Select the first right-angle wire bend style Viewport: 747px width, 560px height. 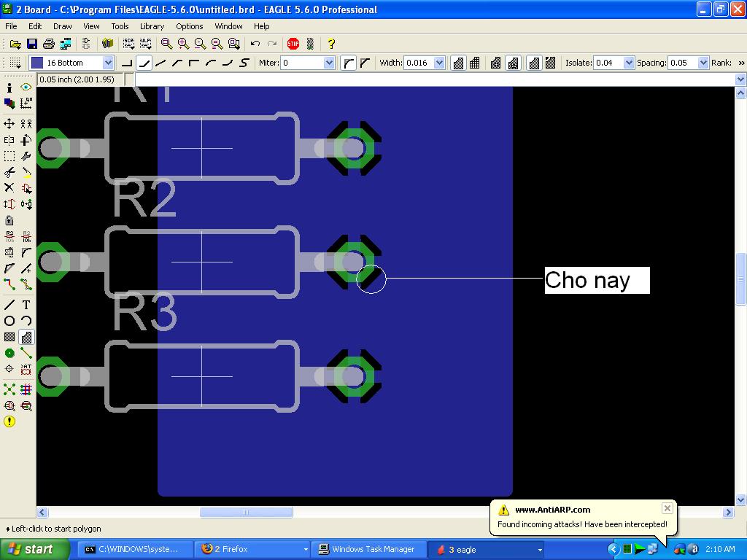[127, 63]
